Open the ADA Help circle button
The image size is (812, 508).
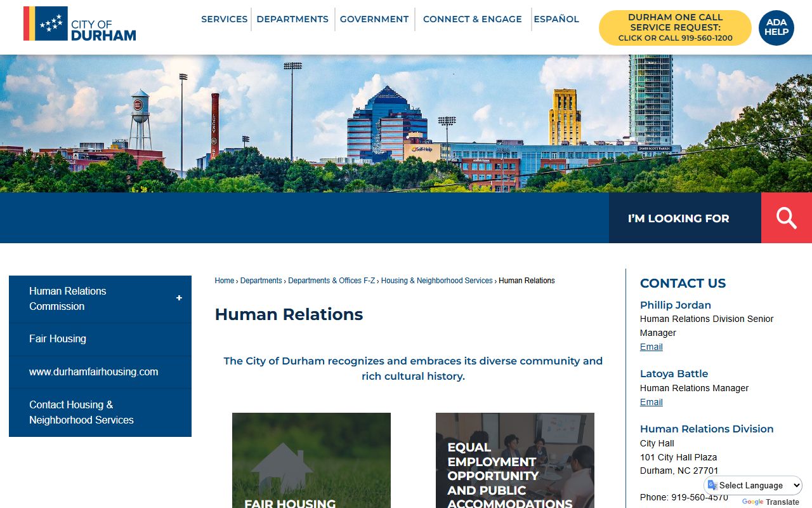776,27
